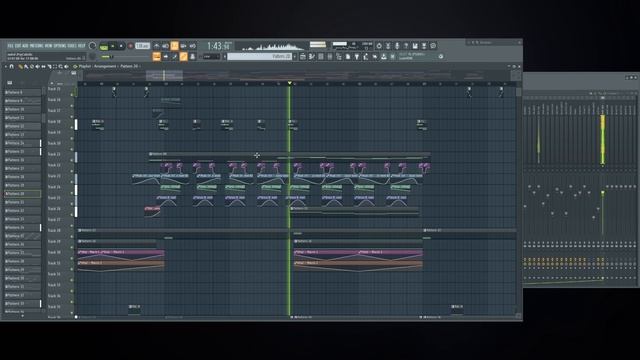The height and width of the screenshot is (360, 640).
Task: Open the Channel rack icon in toolbar
Action: pyautogui.click(x=321, y=57)
